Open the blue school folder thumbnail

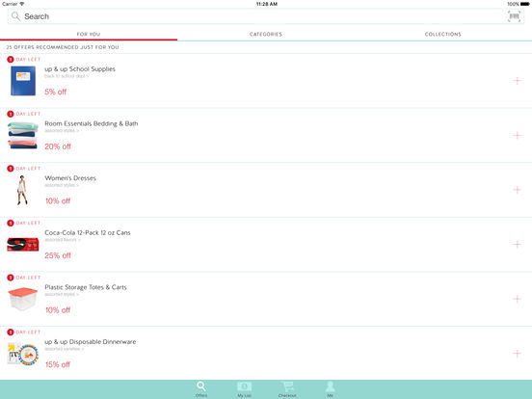pos(23,81)
